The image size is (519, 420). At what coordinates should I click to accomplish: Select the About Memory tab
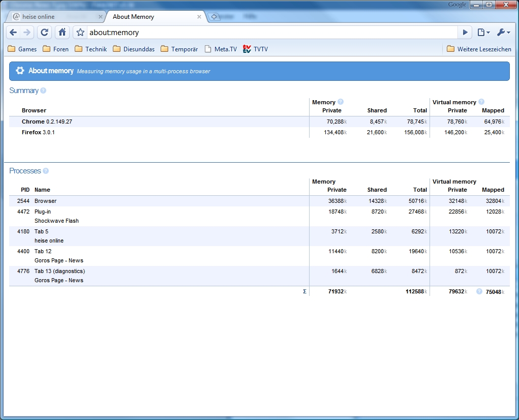tap(156, 17)
